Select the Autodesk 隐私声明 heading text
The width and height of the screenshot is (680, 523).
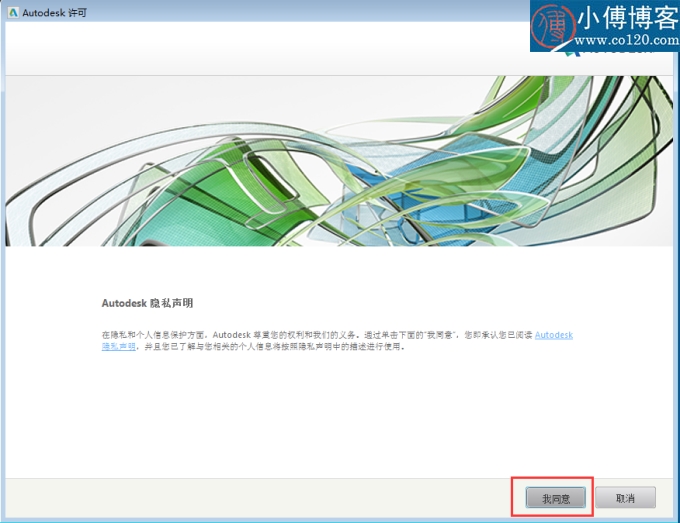147,303
